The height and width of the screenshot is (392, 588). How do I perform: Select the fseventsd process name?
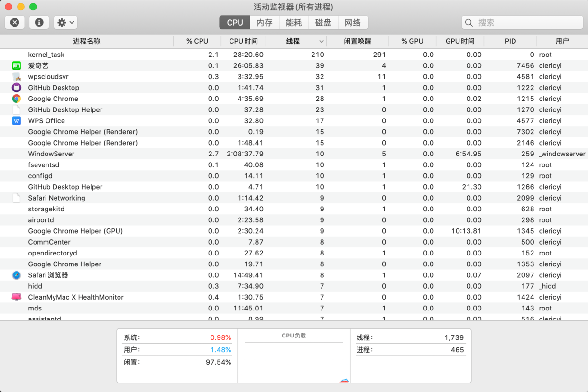coord(44,165)
